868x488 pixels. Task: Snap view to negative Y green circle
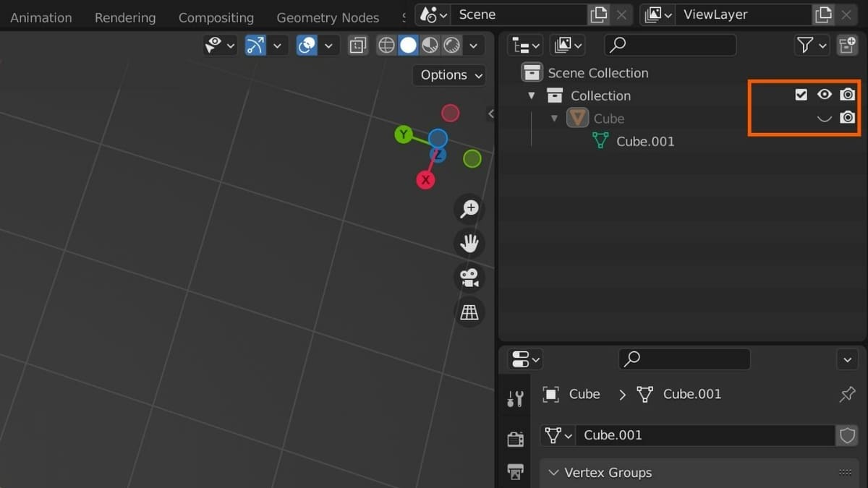472,158
